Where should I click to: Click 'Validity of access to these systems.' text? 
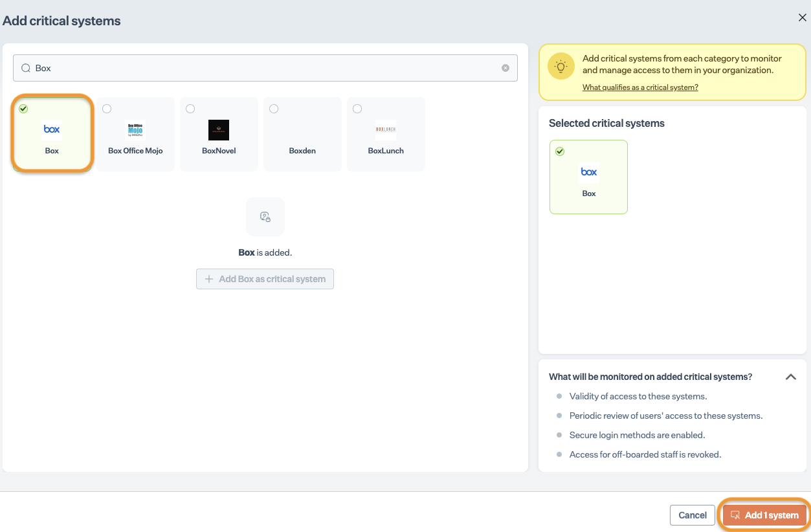[x=638, y=396]
